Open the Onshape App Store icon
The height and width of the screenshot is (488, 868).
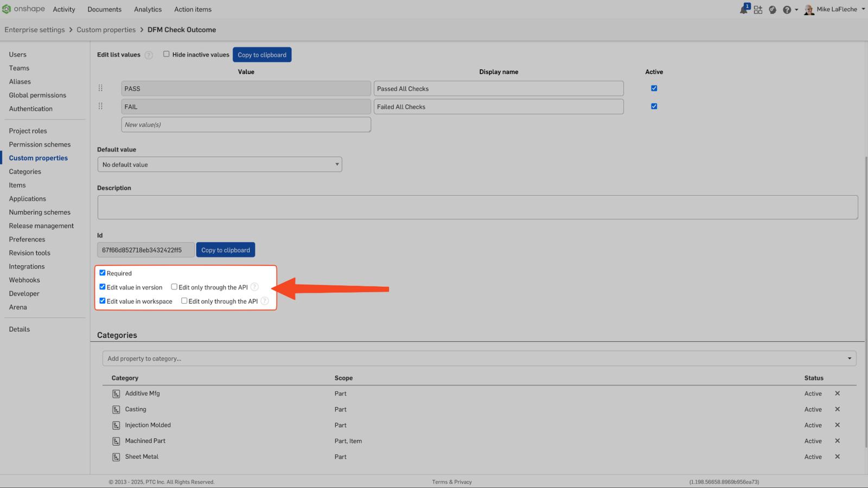[x=758, y=9]
